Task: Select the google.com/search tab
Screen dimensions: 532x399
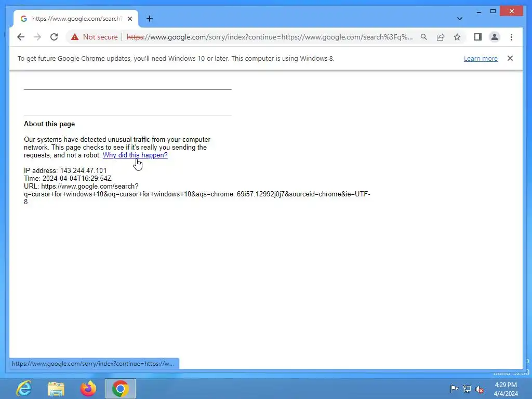Action: [76, 19]
